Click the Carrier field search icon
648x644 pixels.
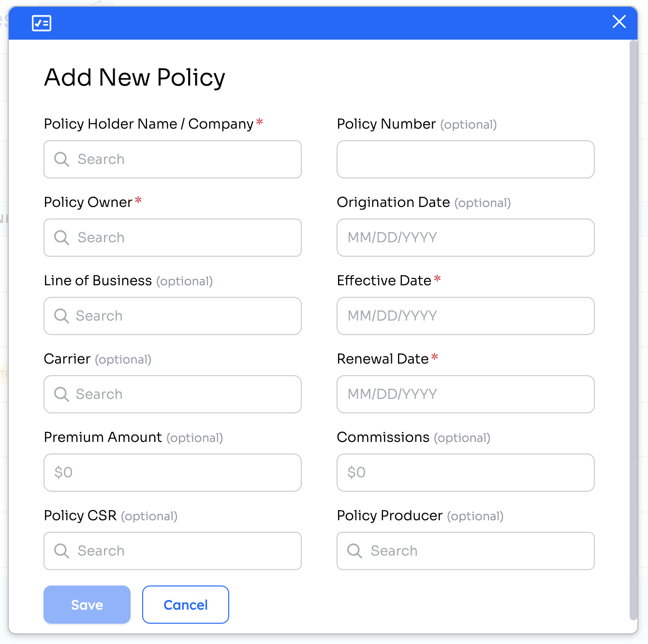pos(61,394)
